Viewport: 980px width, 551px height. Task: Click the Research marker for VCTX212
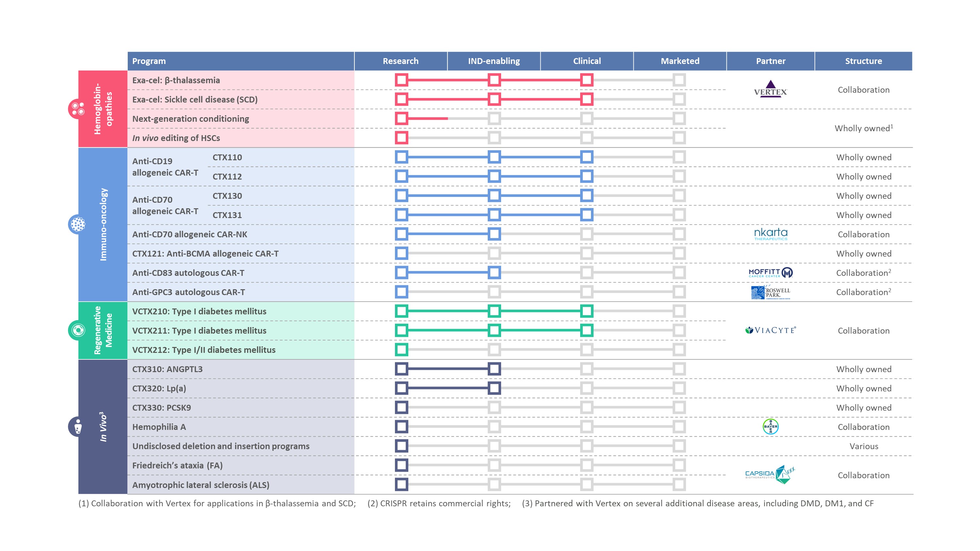pyautogui.click(x=401, y=350)
